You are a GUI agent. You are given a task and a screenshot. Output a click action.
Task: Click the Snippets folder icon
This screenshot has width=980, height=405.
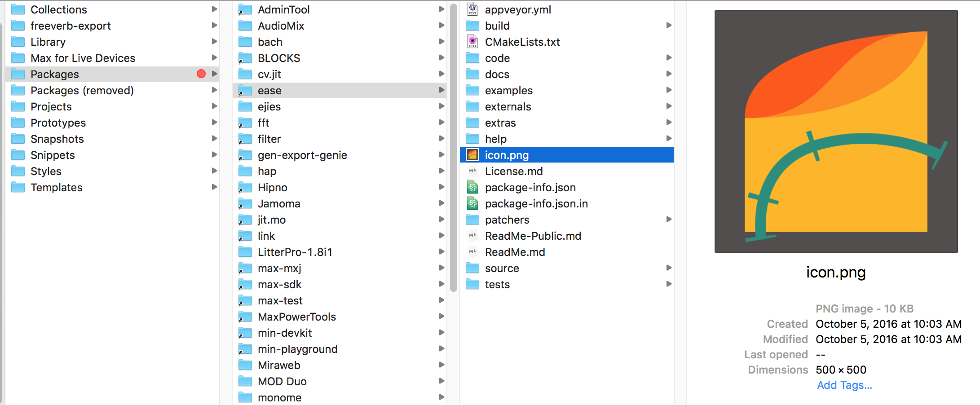point(18,154)
